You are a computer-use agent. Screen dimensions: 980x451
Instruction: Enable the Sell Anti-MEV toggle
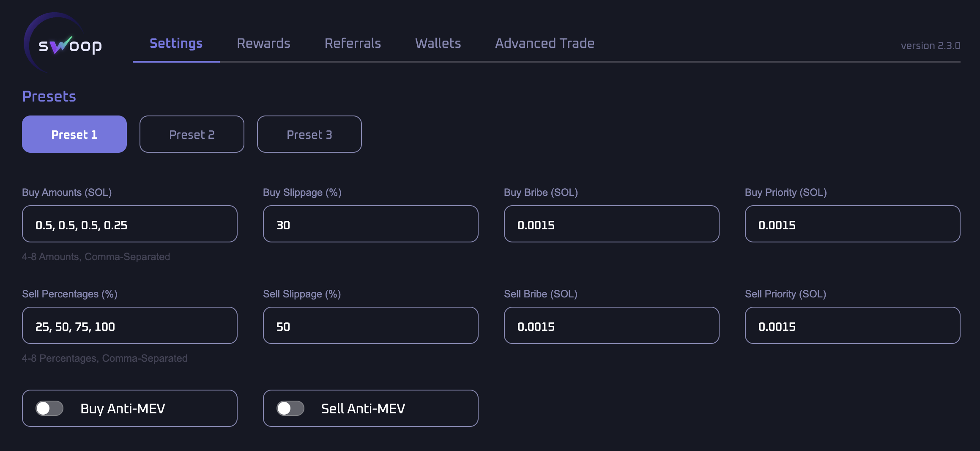pyautogui.click(x=290, y=408)
